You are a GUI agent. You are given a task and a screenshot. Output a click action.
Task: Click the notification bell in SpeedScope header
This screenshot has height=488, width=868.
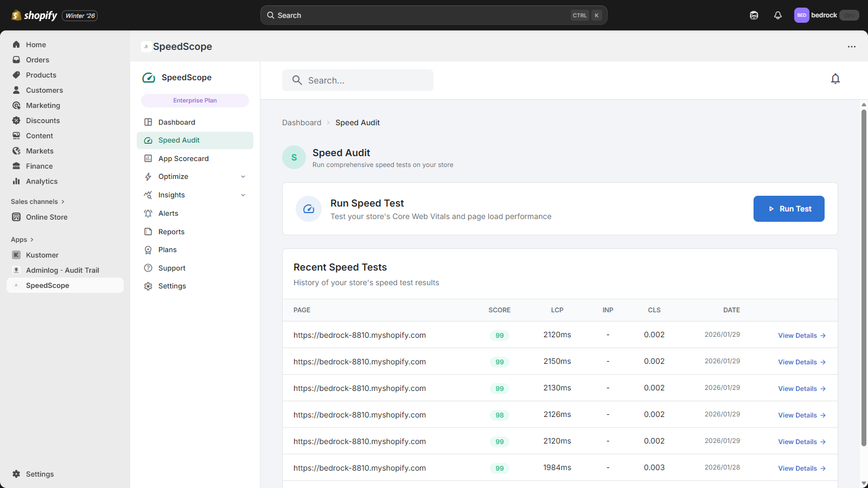835,79
